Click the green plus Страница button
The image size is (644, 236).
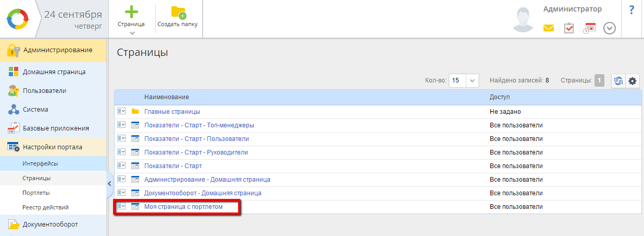(131, 14)
